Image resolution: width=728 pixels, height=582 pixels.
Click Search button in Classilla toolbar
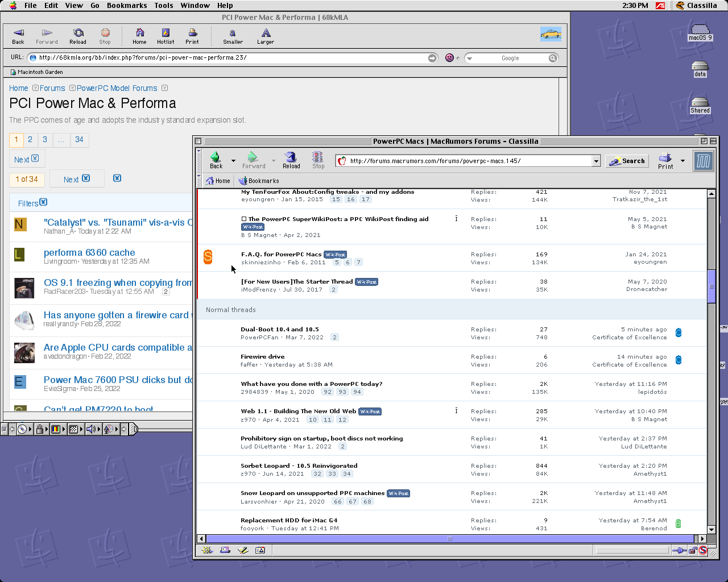coord(627,161)
